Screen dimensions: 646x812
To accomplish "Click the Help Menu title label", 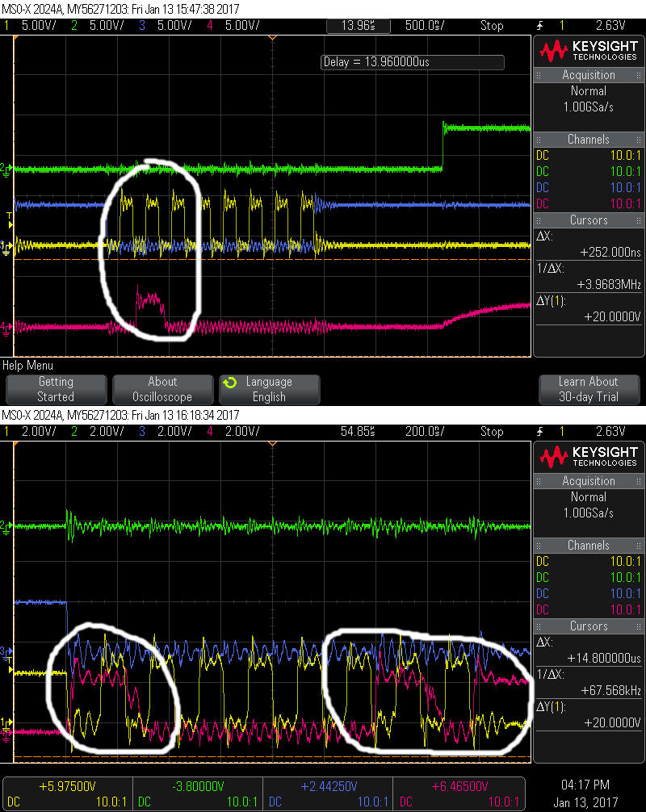I will [x=27, y=366].
